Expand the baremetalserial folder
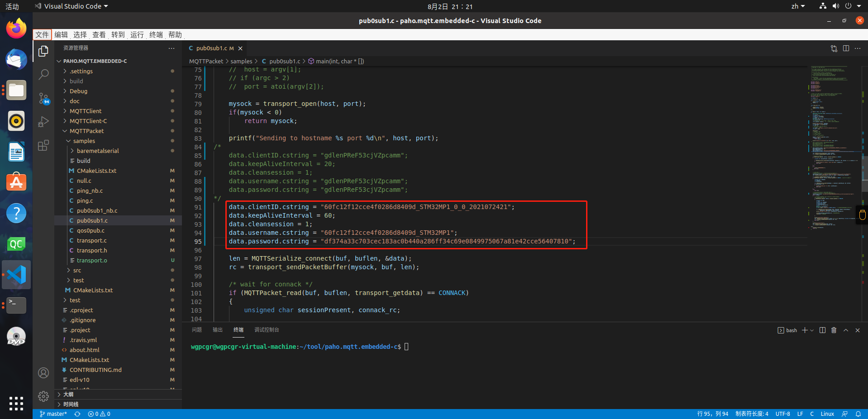Screen dimensions: 868x419 118,151
